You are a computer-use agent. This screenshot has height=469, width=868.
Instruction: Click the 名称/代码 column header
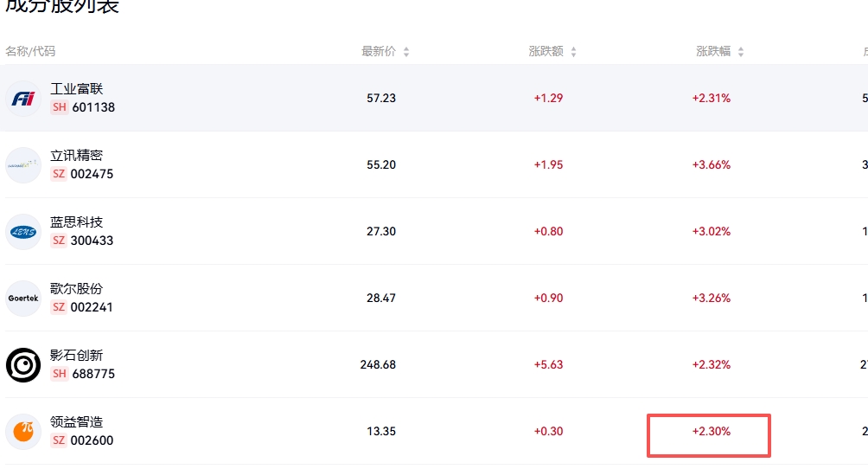(30, 52)
